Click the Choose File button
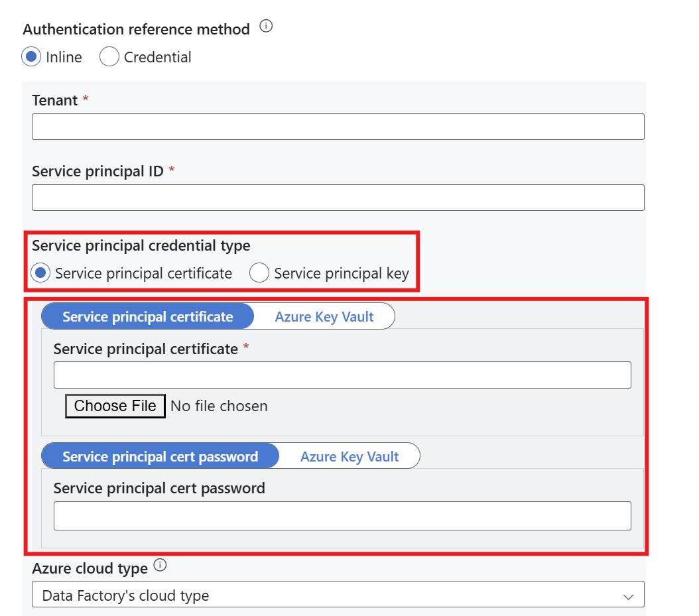This screenshot has width=699, height=616. 115,406
